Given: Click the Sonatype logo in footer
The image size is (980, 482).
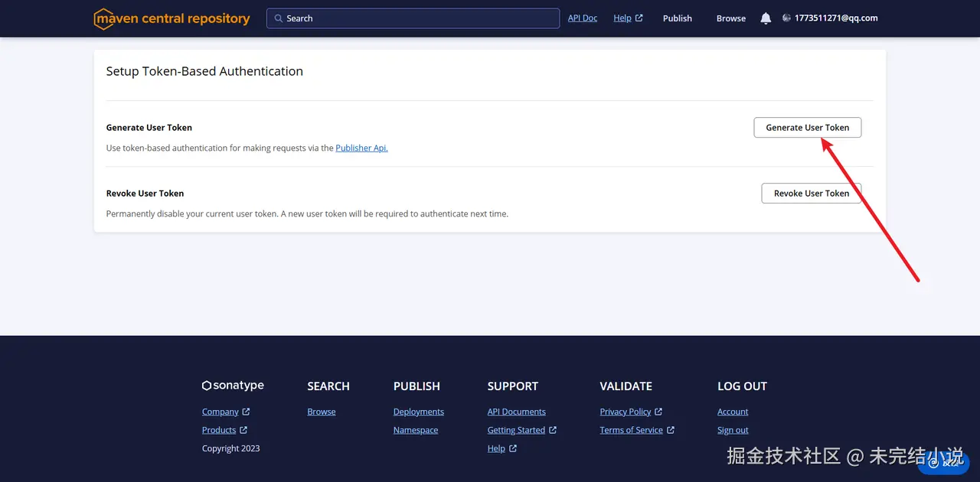Looking at the screenshot, I should 233,386.
